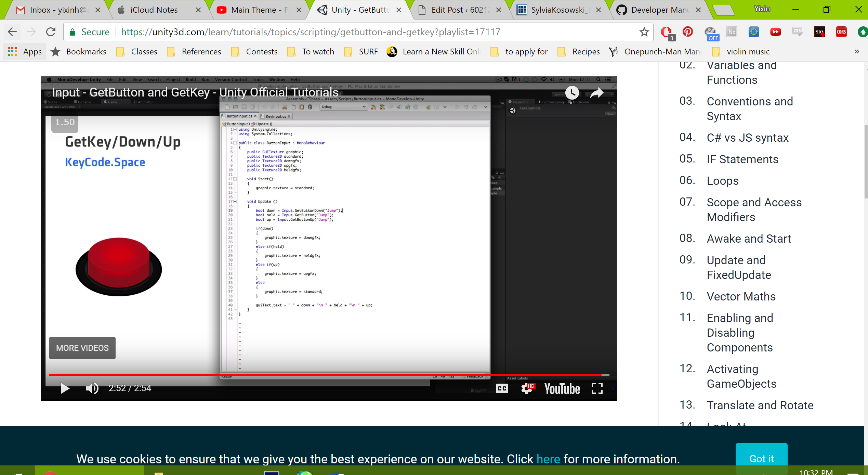Click the MORE VIDEOS button
The height and width of the screenshot is (475, 868).
(82, 348)
